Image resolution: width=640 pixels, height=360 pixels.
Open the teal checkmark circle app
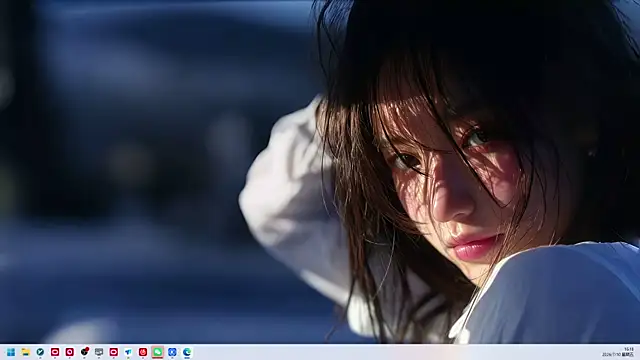click(40, 352)
